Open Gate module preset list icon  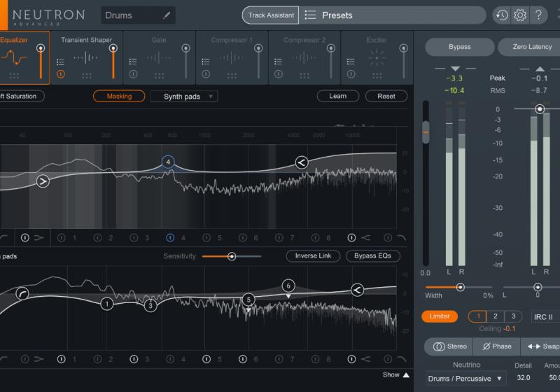point(133,62)
